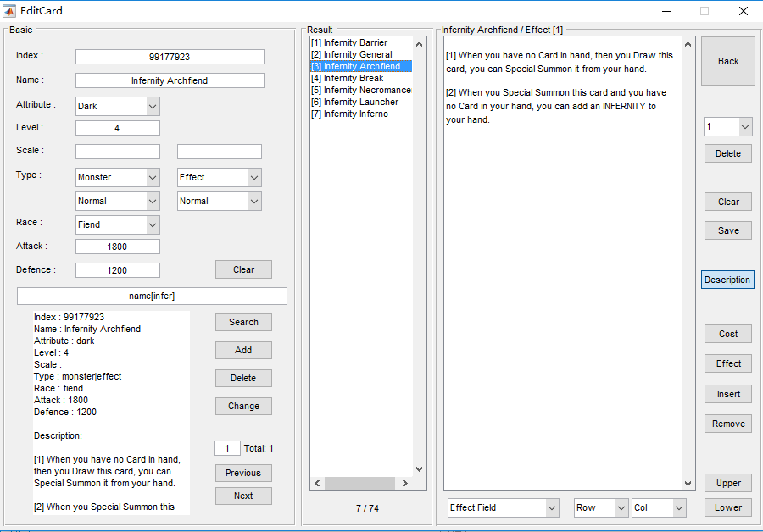Click effect [1] description text in editor

(x=560, y=62)
